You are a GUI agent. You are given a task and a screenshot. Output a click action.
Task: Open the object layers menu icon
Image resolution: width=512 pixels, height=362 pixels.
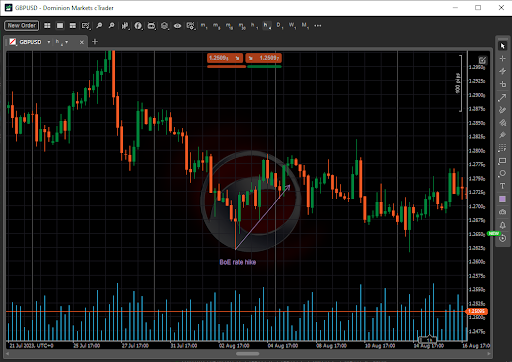point(165,26)
